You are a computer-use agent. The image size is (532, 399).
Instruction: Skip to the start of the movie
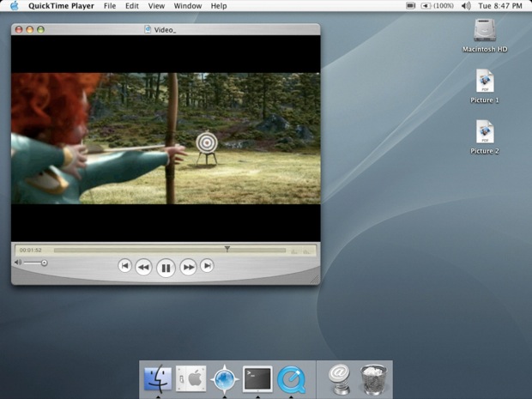click(x=125, y=266)
